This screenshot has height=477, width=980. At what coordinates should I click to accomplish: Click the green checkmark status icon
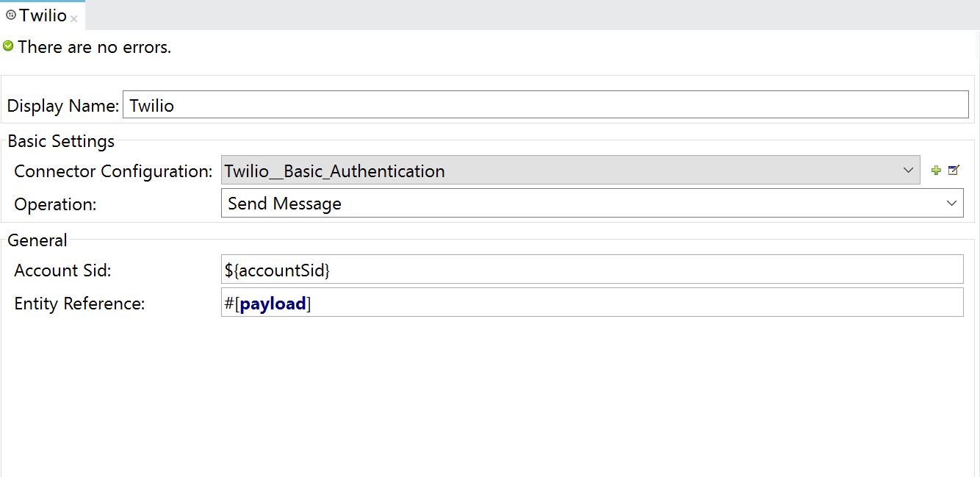(8, 46)
